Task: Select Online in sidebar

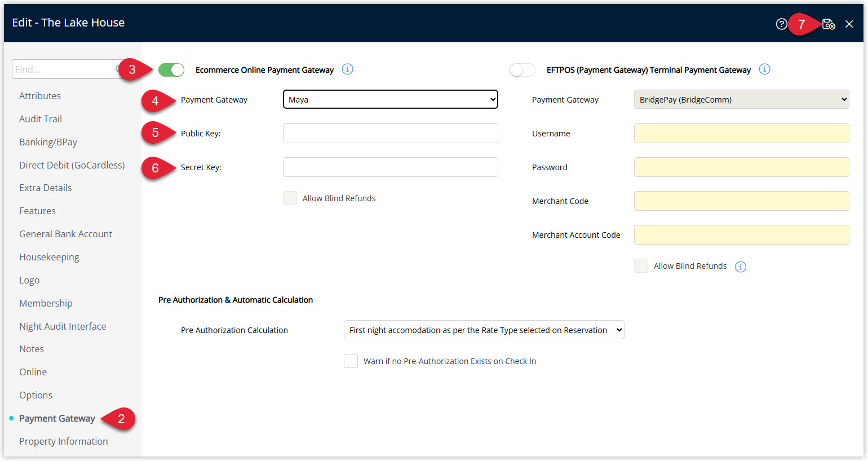Action: pos(33,372)
